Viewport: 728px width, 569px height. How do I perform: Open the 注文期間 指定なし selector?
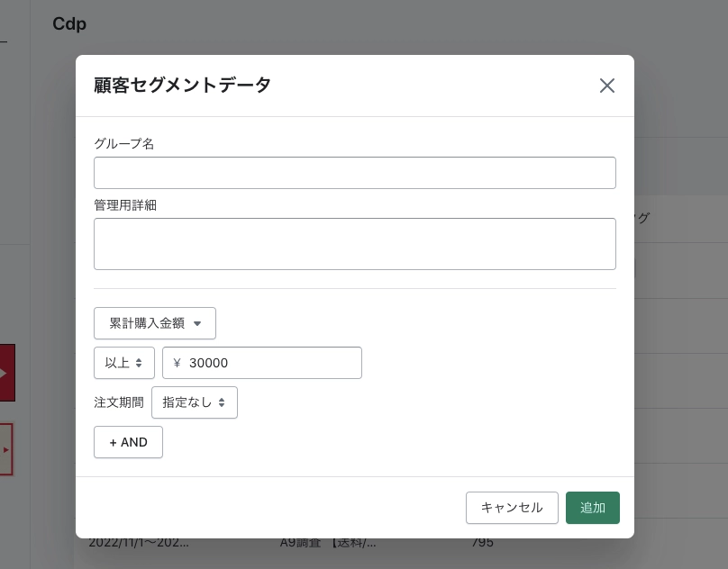pos(194,402)
